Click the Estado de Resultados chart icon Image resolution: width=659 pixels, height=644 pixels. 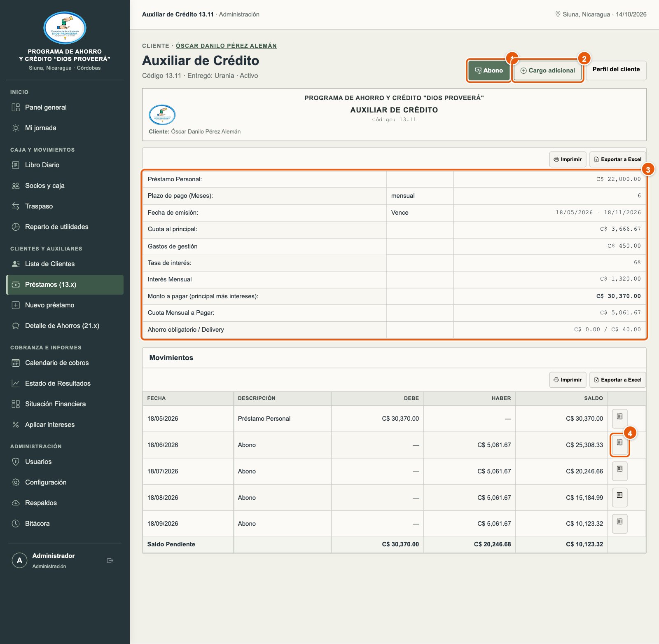16,384
